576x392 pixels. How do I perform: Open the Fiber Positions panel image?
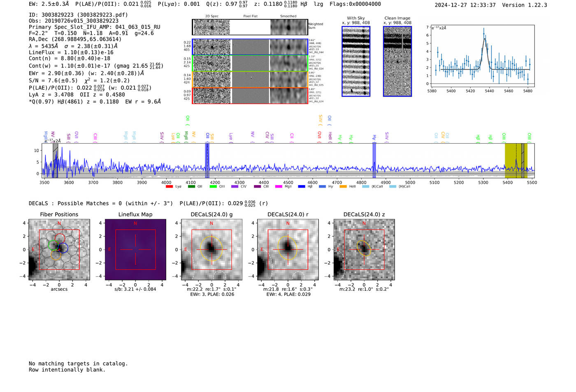[x=59, y=250]
